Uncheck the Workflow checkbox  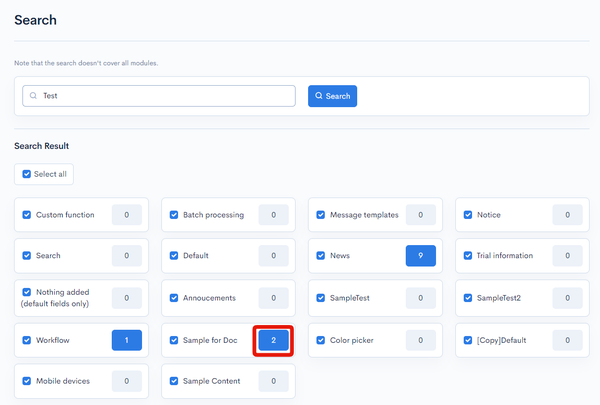(26, 340)
